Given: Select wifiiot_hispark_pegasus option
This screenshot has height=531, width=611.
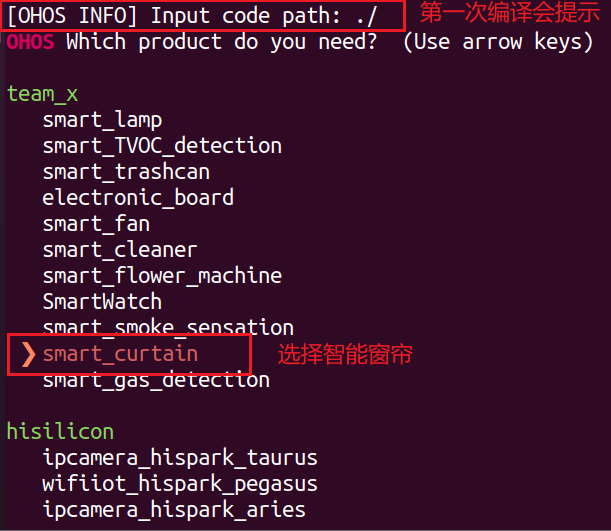Looking at the screenshot, I should (180, 484).
